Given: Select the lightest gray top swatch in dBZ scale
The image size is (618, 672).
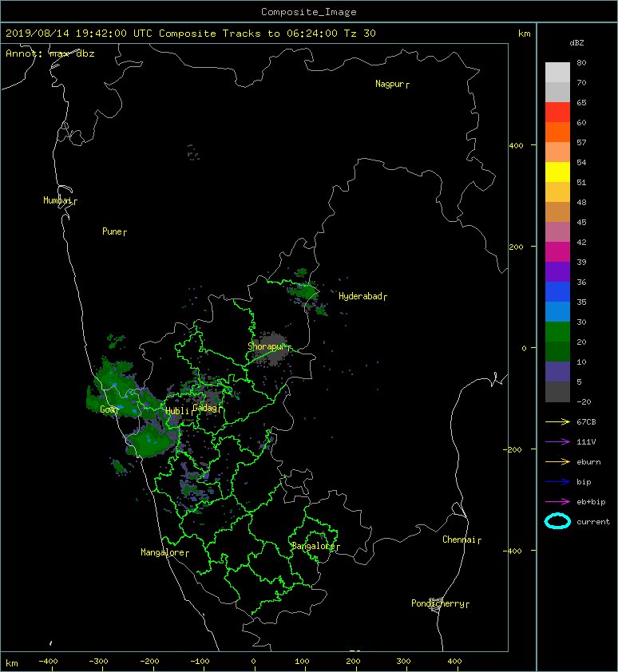Looking at the screenshot, I should point(557,72).
